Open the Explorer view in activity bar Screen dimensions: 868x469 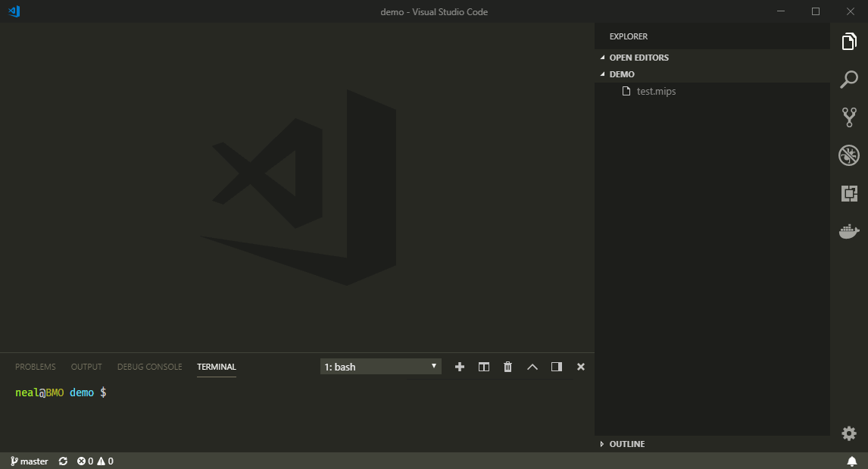tap(848, 42)
